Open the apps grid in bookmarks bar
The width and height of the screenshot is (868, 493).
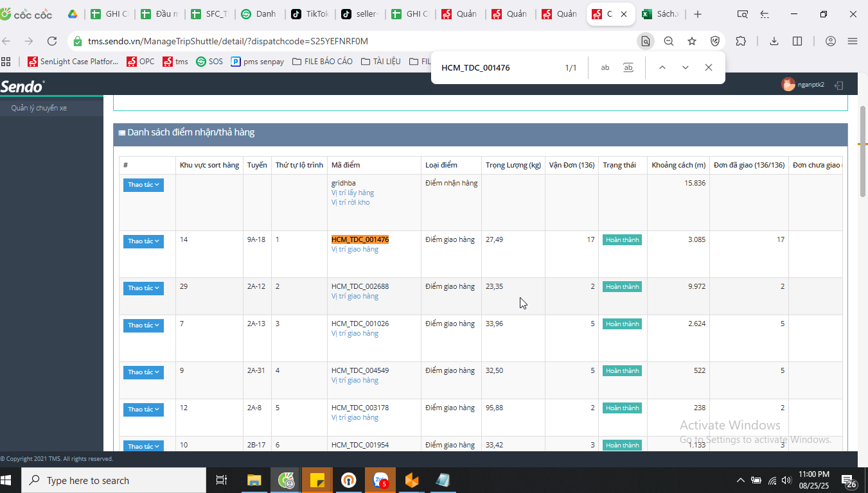[x=6, y=62]
